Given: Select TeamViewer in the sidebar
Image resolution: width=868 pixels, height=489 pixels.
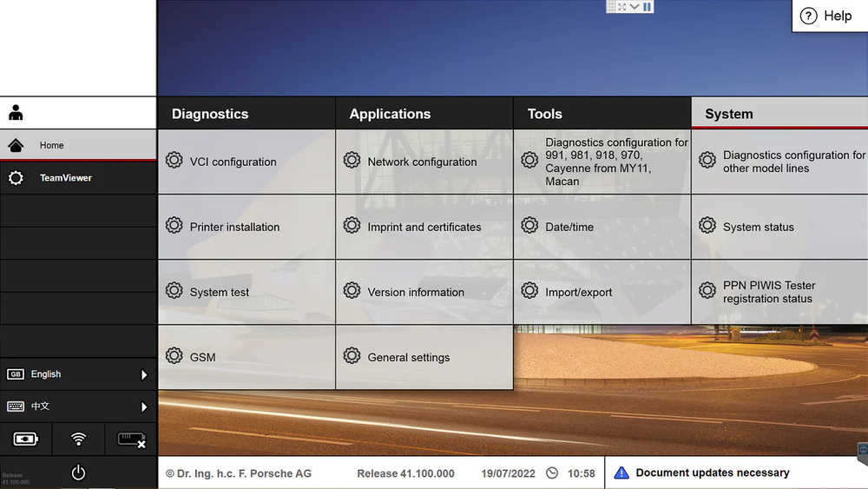Looking at the screenshot, I should pos(78,178).
